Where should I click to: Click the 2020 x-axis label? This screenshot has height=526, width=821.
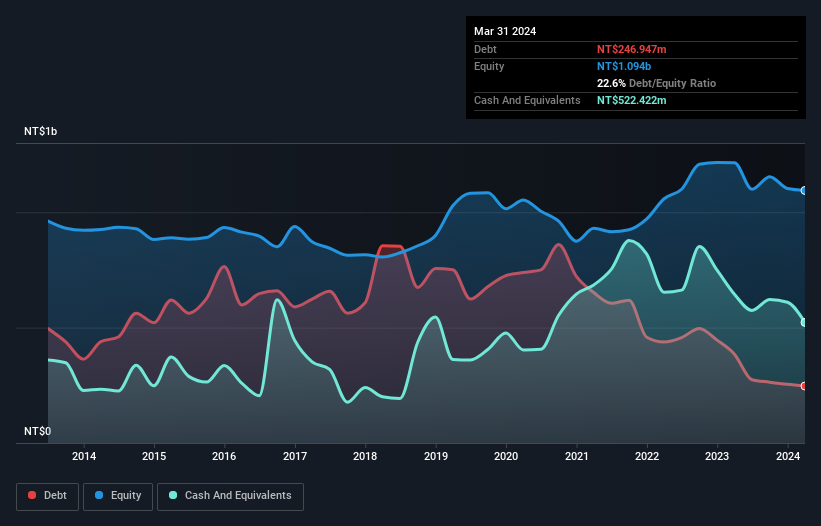point(506,456)
